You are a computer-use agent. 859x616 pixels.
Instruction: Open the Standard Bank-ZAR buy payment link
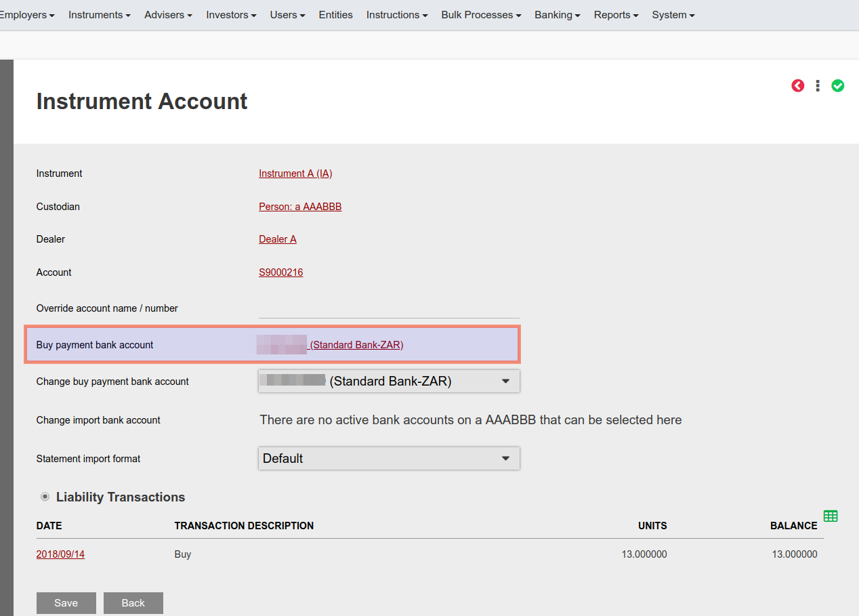(356, 345)
